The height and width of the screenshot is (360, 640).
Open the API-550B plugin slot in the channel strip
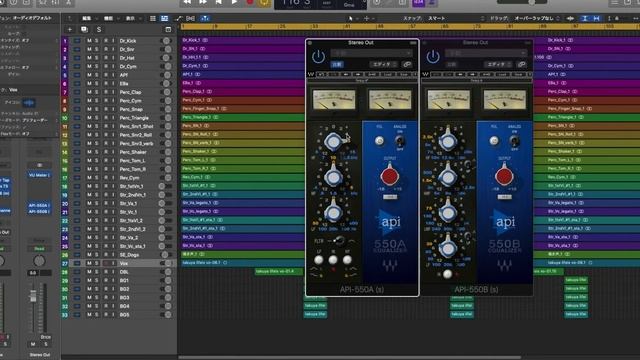coord(39,211)
